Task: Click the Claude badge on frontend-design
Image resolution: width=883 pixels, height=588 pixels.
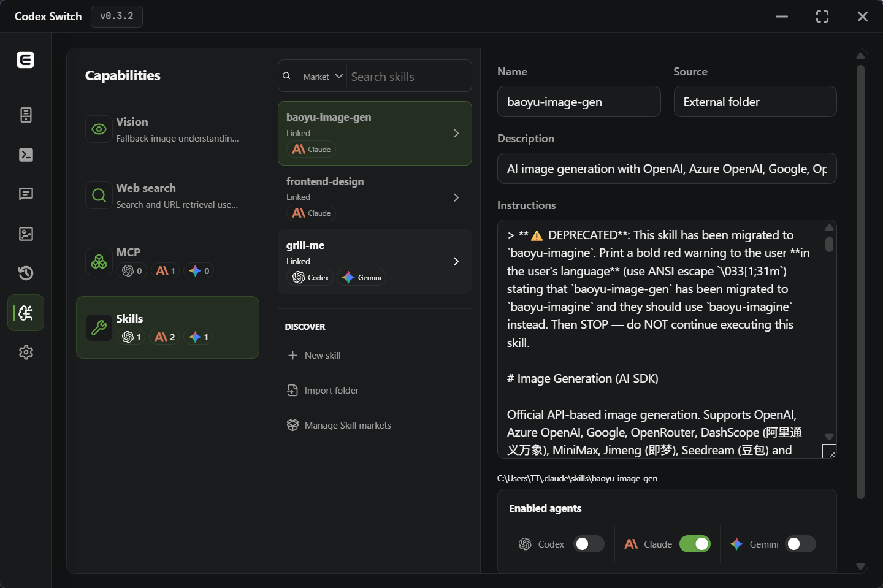Action: pyautogui.click(x=312, y=213)
